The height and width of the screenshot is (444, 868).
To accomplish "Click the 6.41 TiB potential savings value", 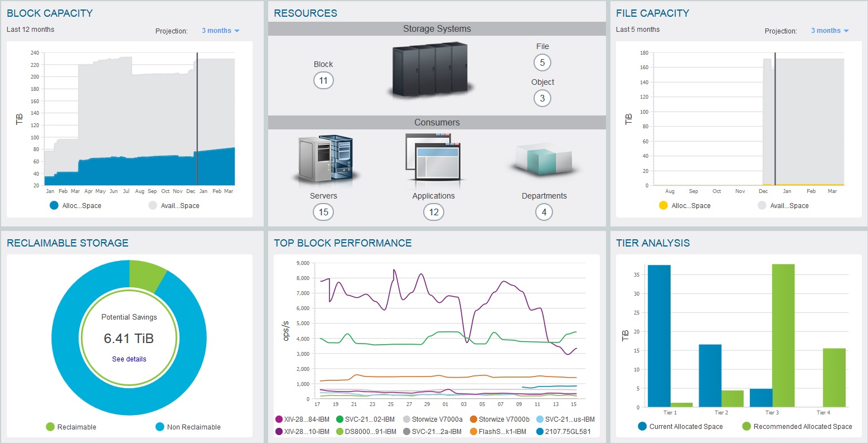I will tap(129, 338).
